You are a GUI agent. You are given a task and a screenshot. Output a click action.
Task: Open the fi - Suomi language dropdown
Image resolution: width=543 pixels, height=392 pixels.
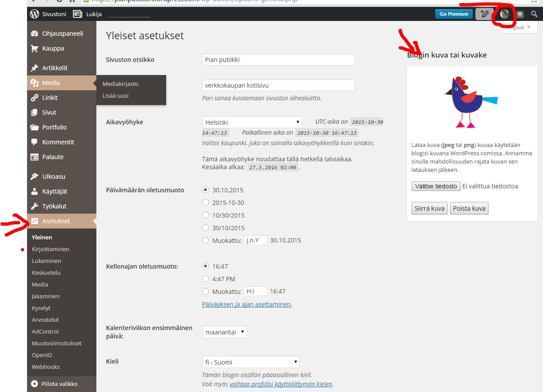pyautogui.click(x=251, y=361)
